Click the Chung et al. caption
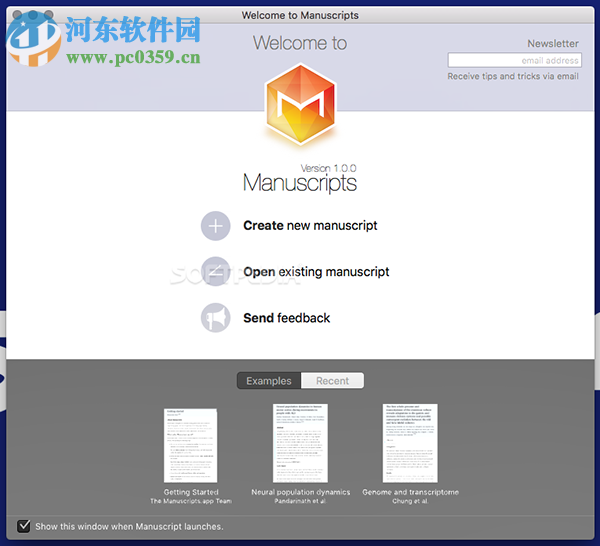 point(410,501)
